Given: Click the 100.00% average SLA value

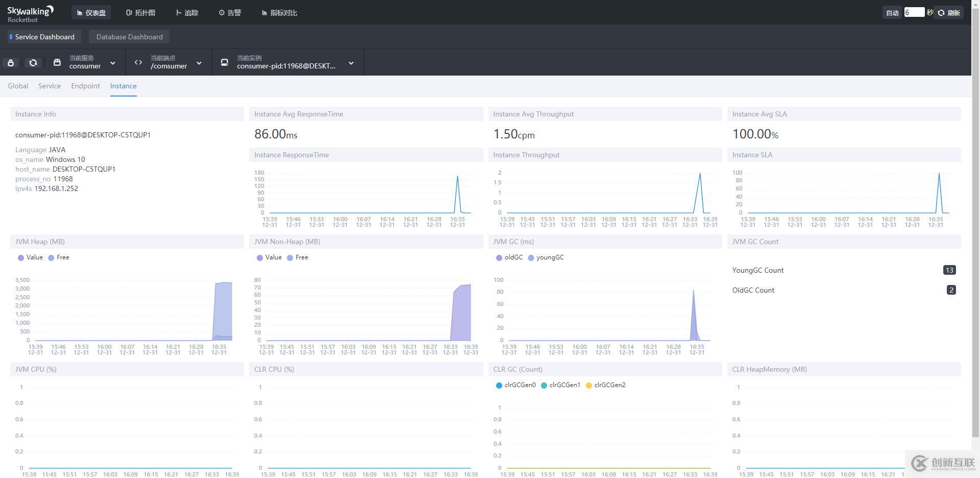Looking at the screenshot, I should 755,134.
